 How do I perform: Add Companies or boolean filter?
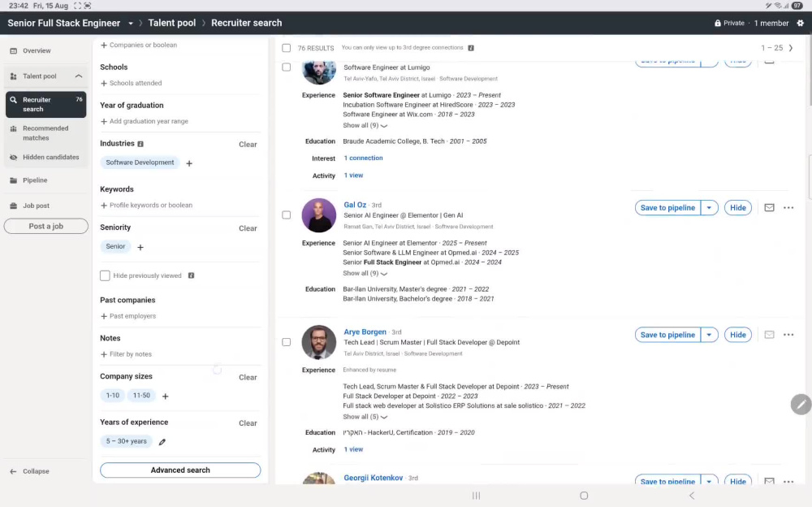(x=139, y=45)
